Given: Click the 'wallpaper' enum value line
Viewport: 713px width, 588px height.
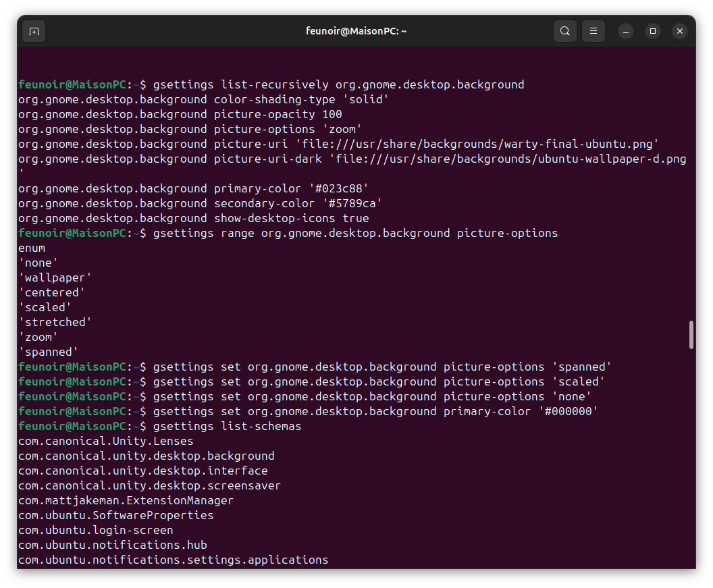Looking at the screenshot, I should coord(55,277).
